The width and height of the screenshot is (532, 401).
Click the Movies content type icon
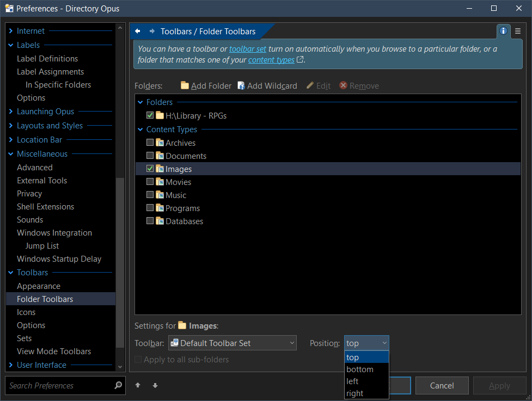click(160, 182)
